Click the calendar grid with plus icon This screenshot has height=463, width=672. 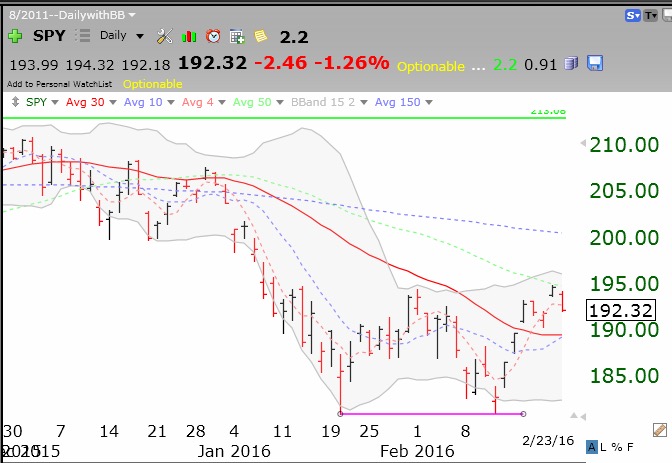point(237,36)
